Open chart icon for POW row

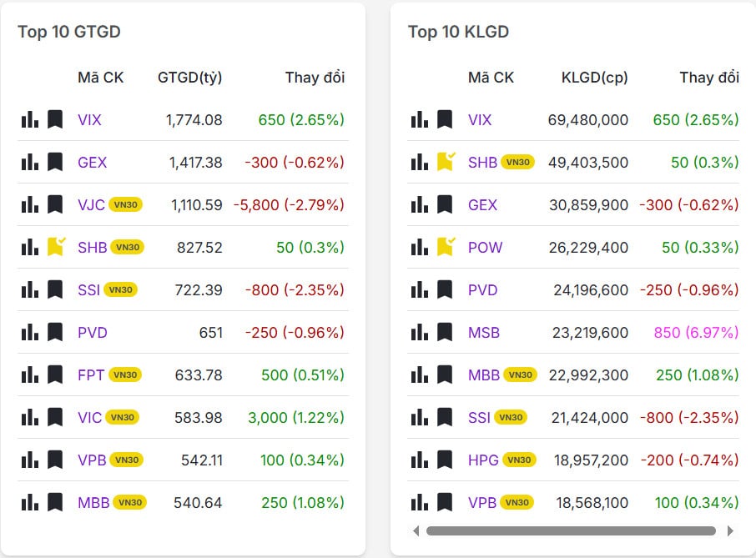tap(420, 248)
